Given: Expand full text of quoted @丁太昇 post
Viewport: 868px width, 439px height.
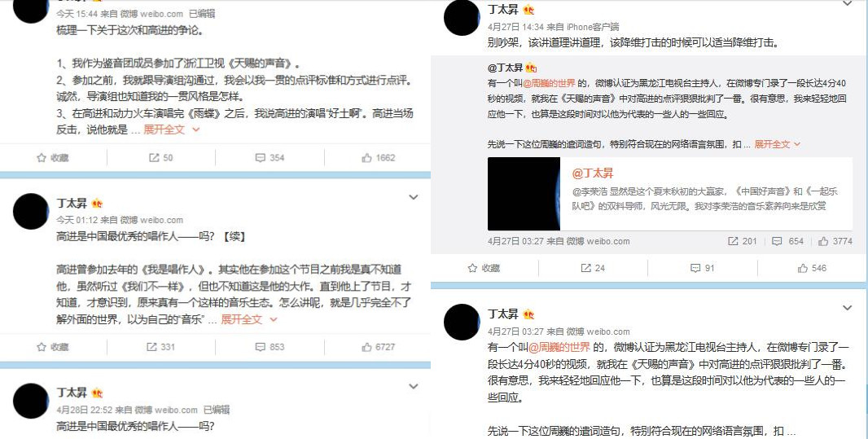Looking at the screenshot, I should [778, 144].
